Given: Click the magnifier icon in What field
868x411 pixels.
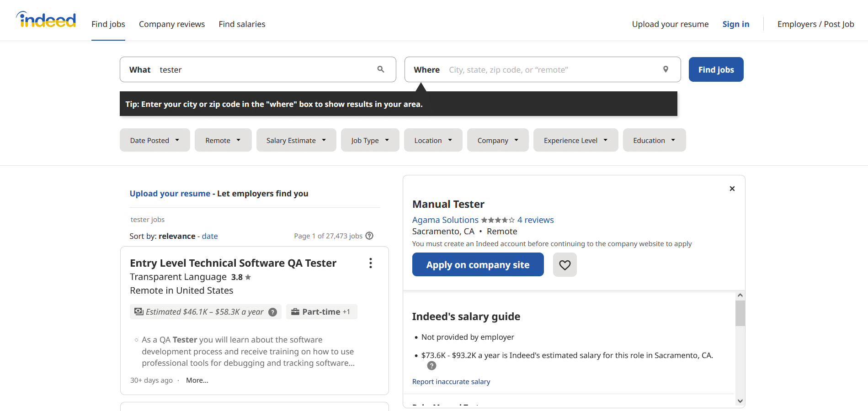Looking at the screenshot, I should [381, 69].
